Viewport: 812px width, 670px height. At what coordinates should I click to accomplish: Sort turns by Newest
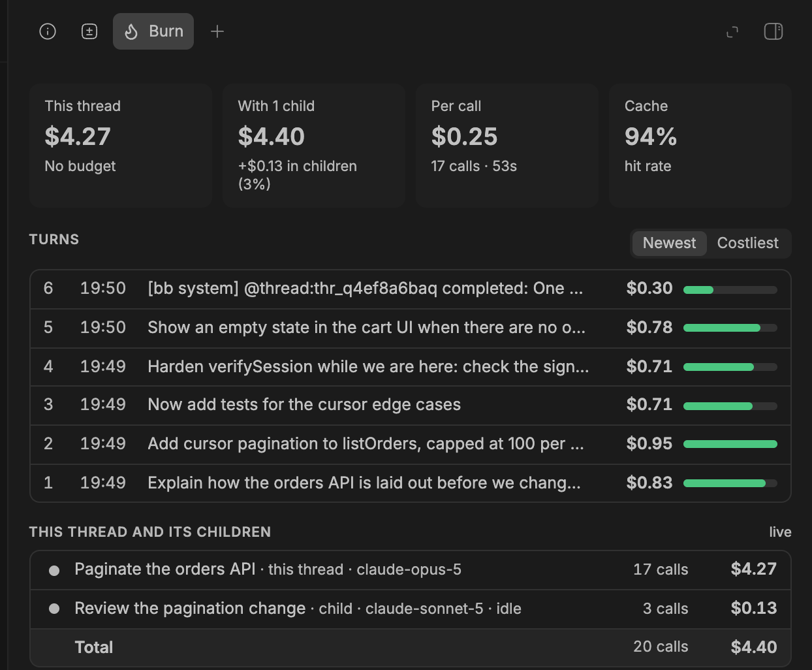(x=669, y=243)
